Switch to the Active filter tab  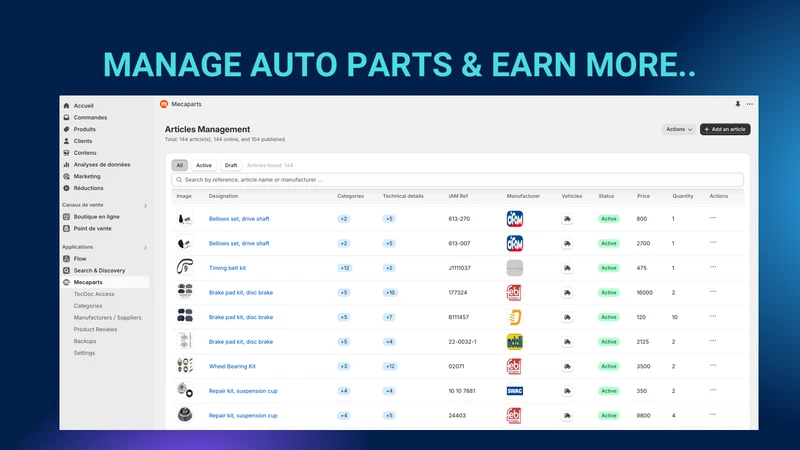(x=204, y=165)
